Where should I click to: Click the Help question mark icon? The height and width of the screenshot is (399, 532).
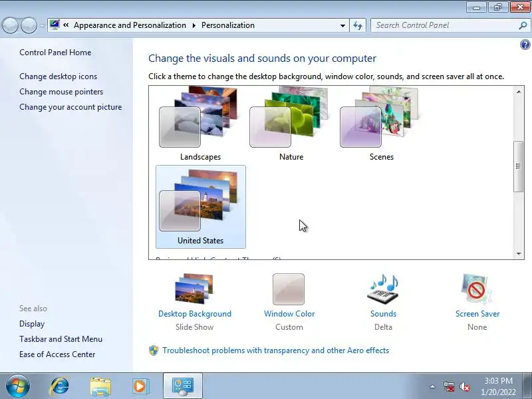pos(525,45)
